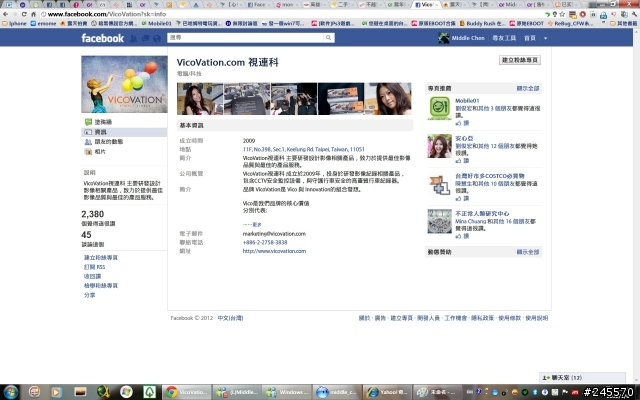Viewport: 640px width, 400px height.
Task: Like Mobile01 with its thumbs-up link
Action: (x=462, y=123)
